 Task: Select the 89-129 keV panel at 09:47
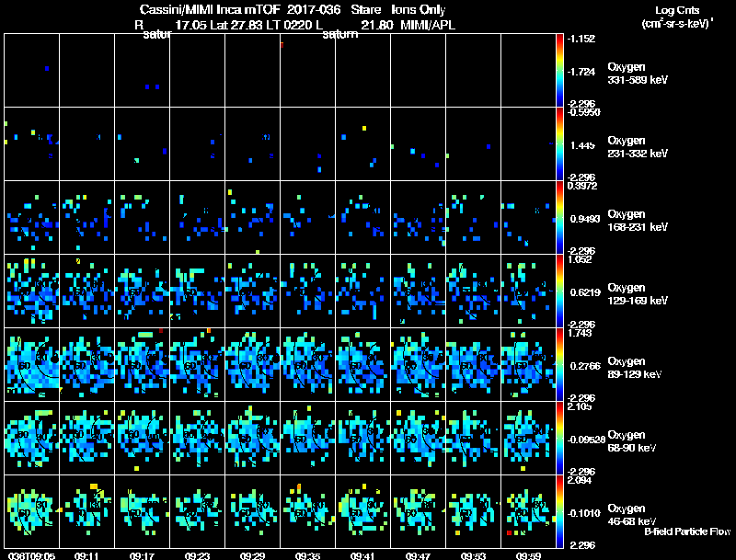[x=419, y=364]
